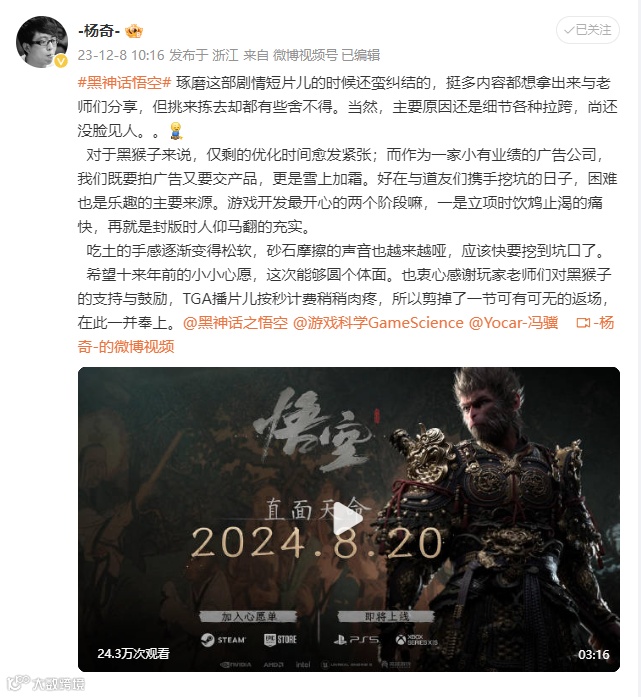Screen dimensions: 641x697
Task: Click the video camera icon before -杨奇-的微博视频
Action: (583, 323)
